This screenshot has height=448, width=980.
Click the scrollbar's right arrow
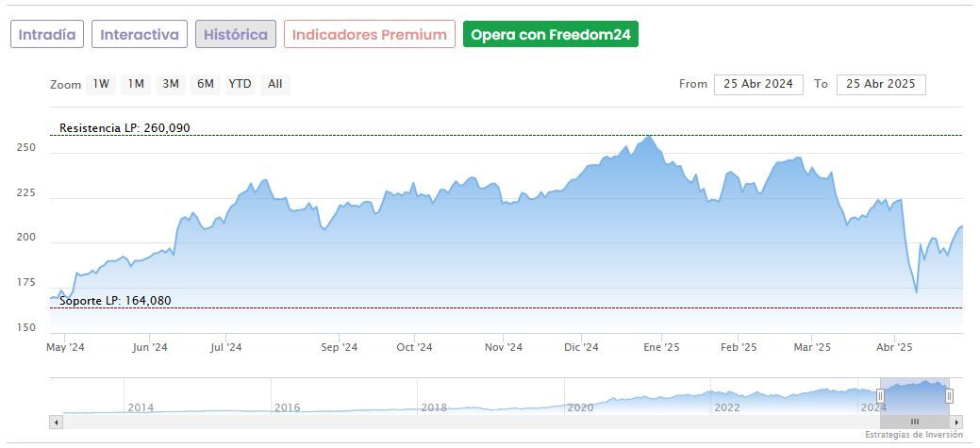(956, 422)
